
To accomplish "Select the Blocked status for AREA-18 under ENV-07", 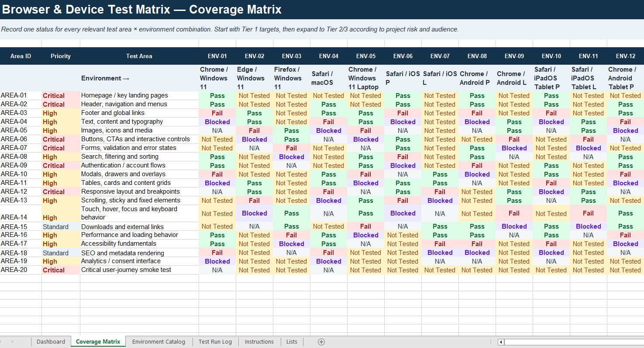I will pyautogui.click(x=440, y=253).
